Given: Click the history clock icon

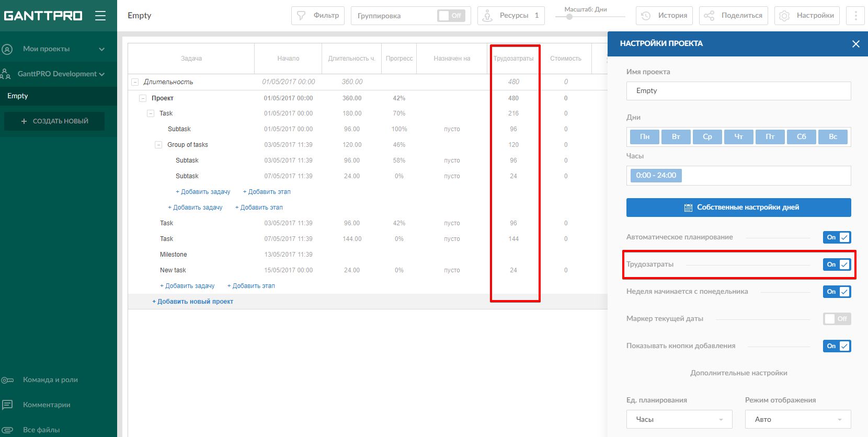Looking at the screenshot, I should (x=646, y=16).
